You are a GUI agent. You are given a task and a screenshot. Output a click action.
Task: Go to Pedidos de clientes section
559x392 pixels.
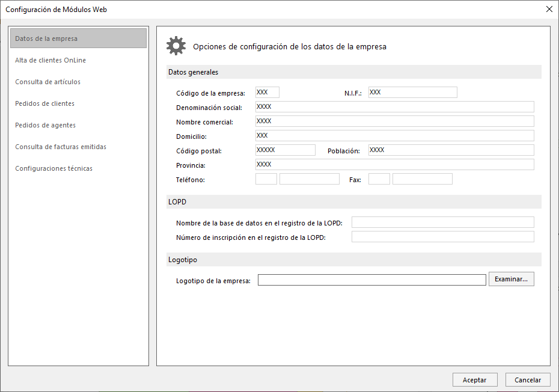[x=44, y=103]
